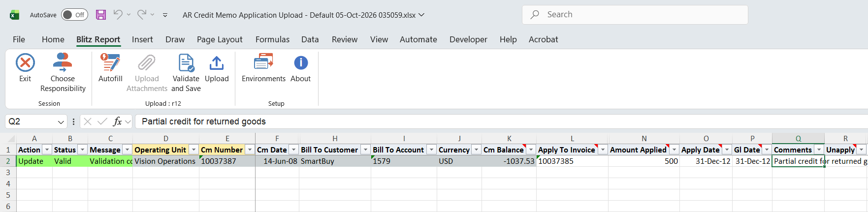
Task: Click the Insert Function fx icon
Action: 117,121
